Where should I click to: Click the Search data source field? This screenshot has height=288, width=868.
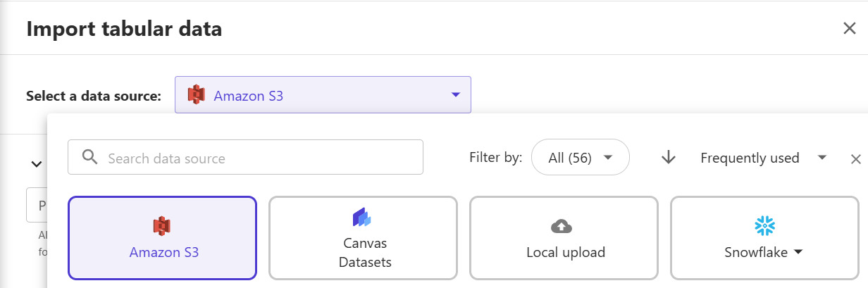[245, 157]
